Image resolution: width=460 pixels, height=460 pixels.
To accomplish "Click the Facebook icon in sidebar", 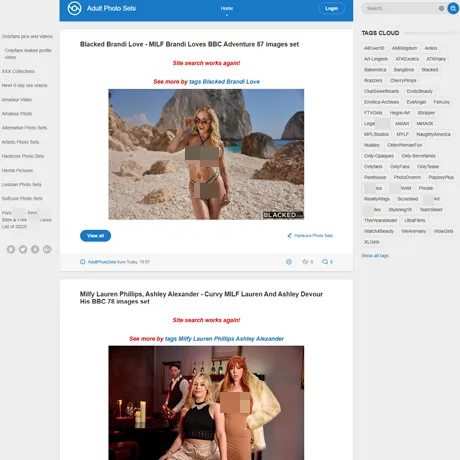I will click(35, 249).
